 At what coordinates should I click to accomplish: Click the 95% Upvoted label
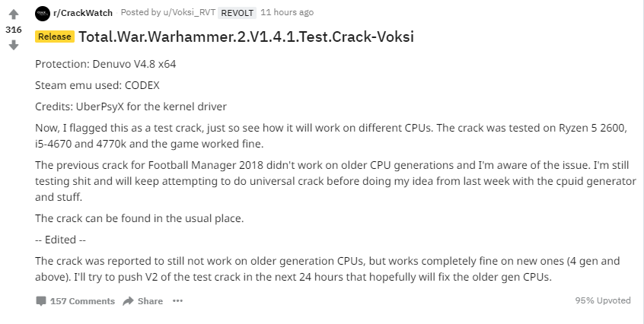[602, 300]
